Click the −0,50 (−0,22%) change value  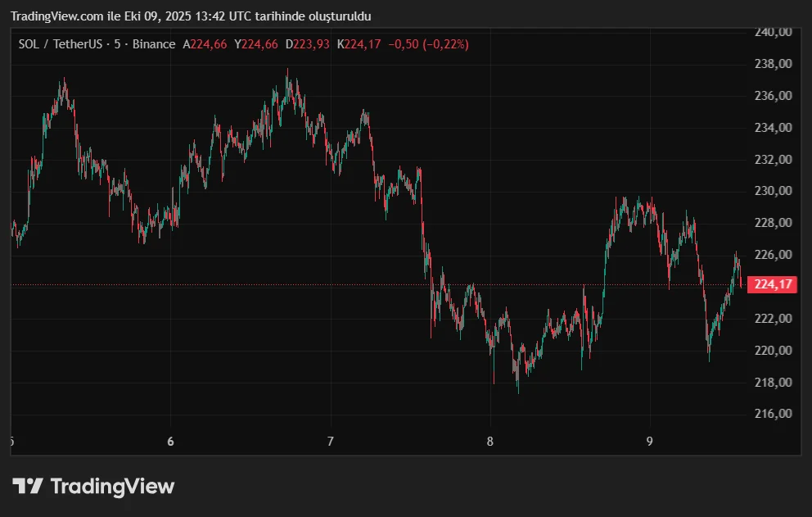pyautogui.click(x=431, y=44)
